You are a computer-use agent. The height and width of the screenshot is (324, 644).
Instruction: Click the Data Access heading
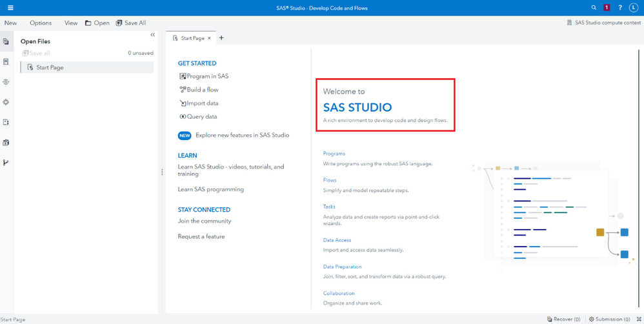(337, 240)
